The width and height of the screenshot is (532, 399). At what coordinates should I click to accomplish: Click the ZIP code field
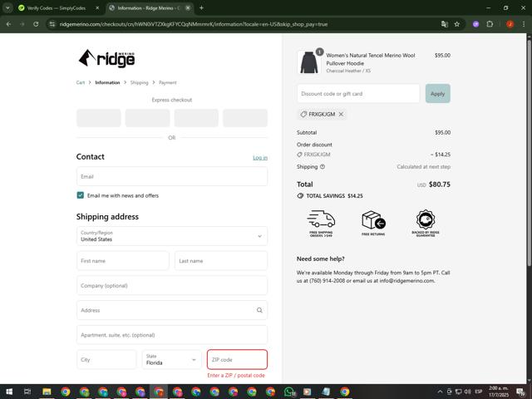[x=237, y=359]
